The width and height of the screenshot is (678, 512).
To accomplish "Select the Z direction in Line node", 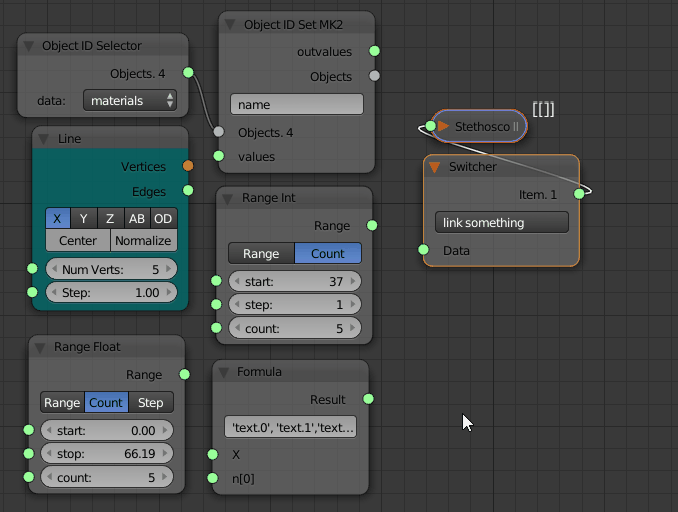I will (x=110, y=218).
